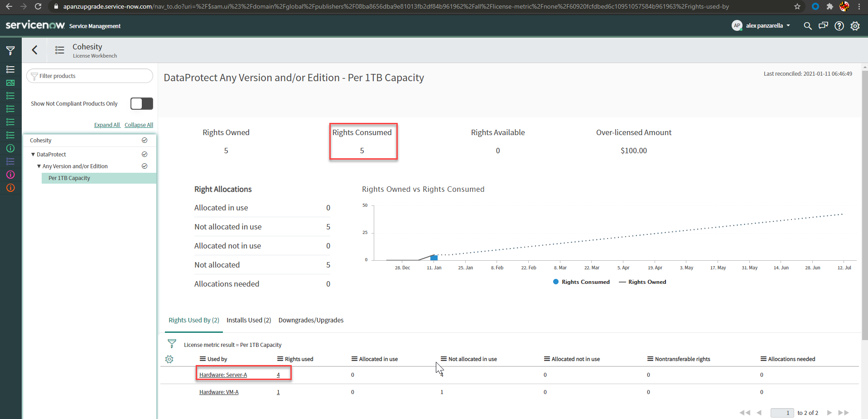
Task: Click inside the Filter products search field
Action: click(89, 76)
